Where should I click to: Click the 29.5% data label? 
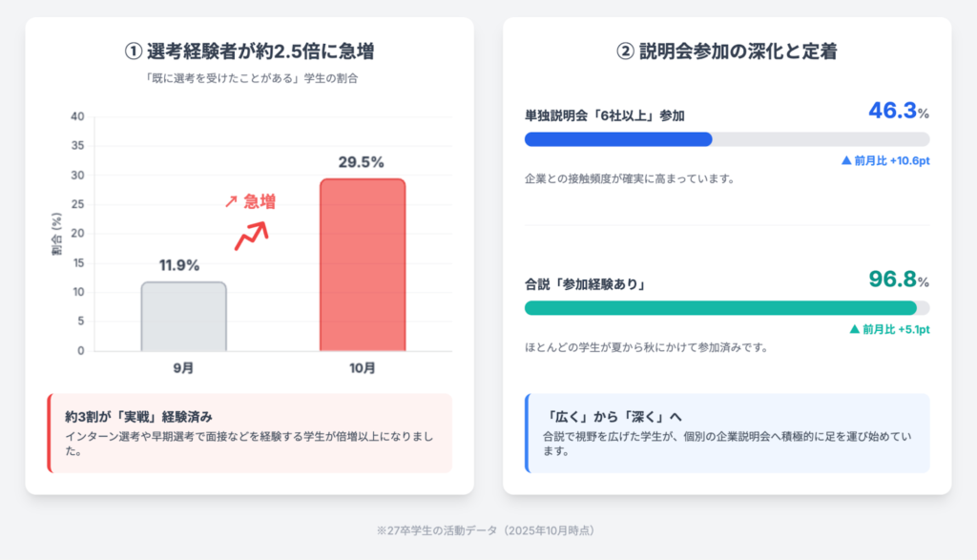(363, 162)
